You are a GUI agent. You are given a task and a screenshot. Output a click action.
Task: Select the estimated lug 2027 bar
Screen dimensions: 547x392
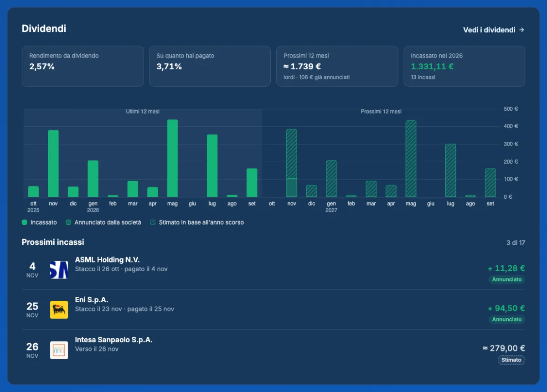coord(450,170)
